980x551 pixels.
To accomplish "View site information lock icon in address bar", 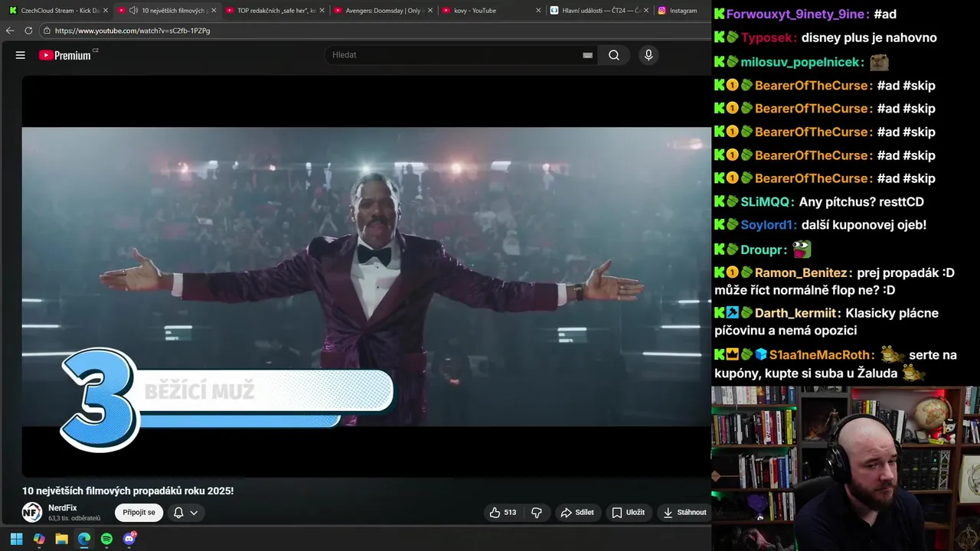I will click(x=47, y=31).
